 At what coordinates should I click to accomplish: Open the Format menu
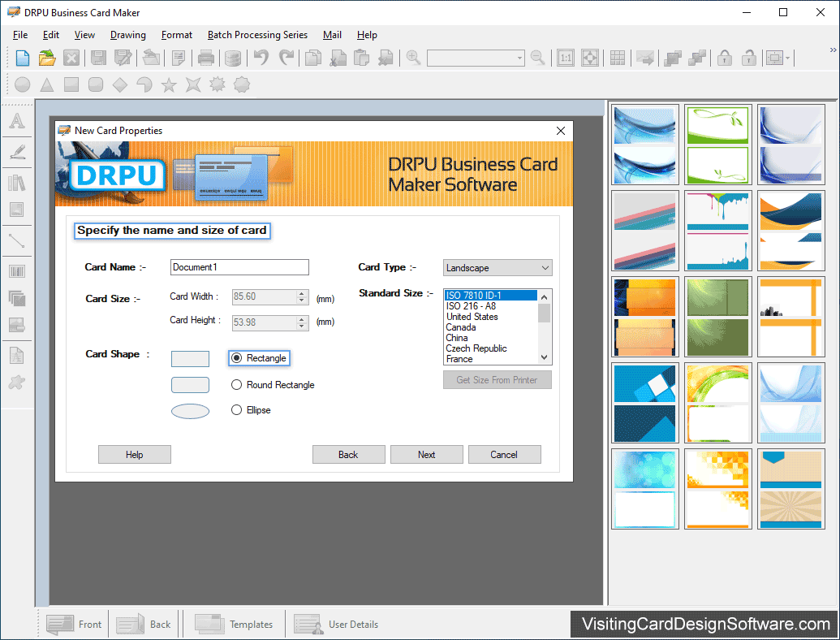[177, 35]
